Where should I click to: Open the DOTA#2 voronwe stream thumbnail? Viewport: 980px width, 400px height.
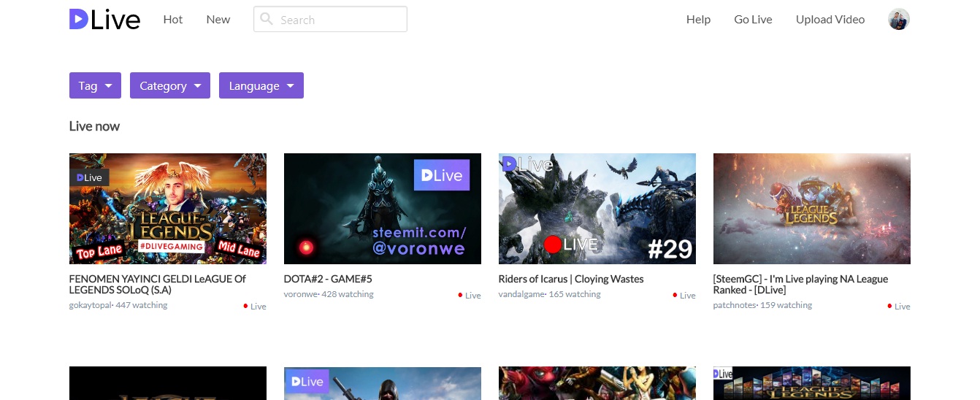click(x=383, y=209)
